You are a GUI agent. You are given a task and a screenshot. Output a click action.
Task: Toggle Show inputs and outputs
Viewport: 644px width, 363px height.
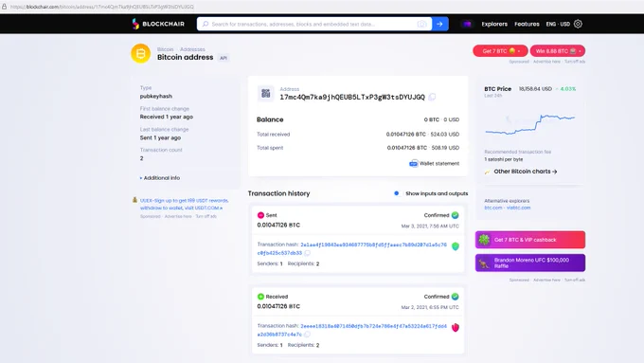tap(397, 193)
